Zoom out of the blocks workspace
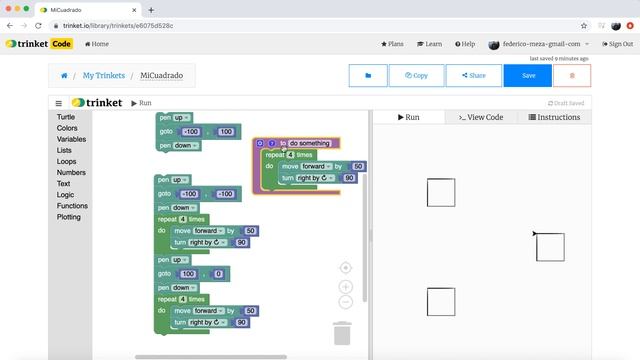Viewport: 640px width, 360px height. pyautogui.click(x=346, y=302)
